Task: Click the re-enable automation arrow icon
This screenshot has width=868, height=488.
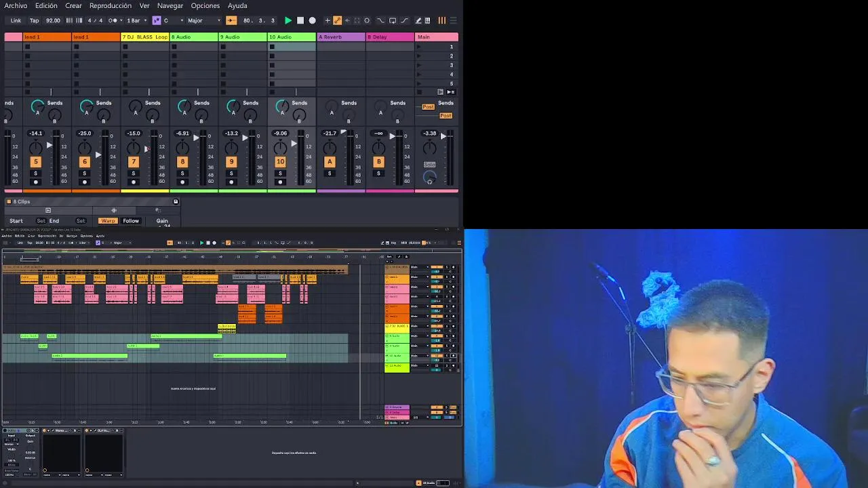Action: pyautogui.click(x=347, y=20)
